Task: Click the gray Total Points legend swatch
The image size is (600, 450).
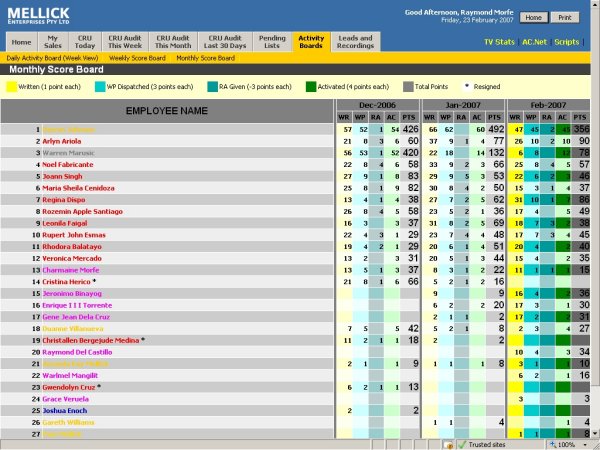Action: click(408, 87)
